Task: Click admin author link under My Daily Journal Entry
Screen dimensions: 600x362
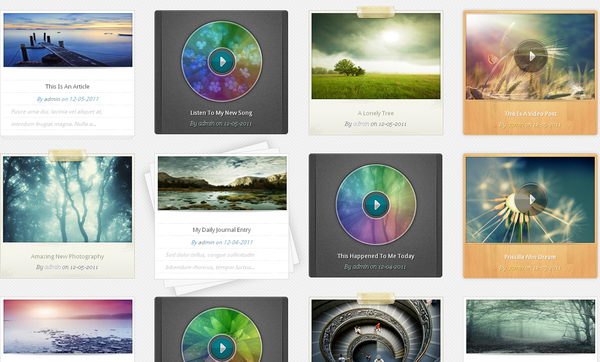Action: (x=206, y=242)
